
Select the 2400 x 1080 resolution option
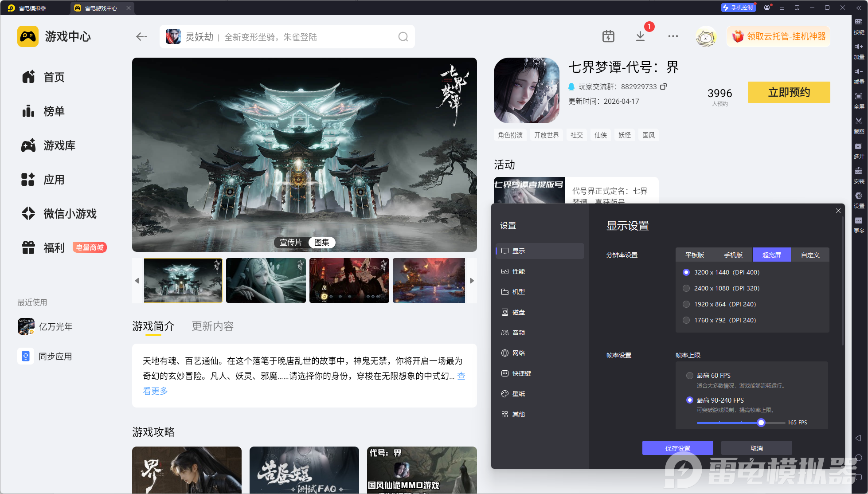(x=686, y=288)
